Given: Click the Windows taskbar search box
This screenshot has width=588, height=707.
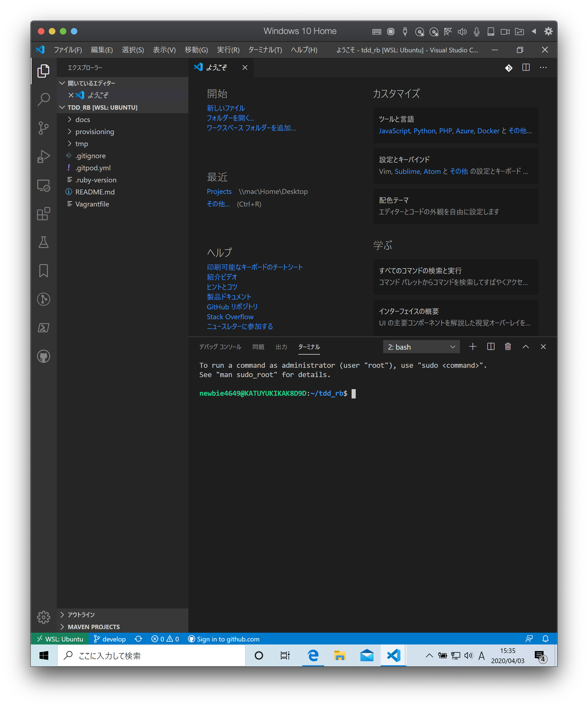Looking at the screenshot, I should 152,655.
